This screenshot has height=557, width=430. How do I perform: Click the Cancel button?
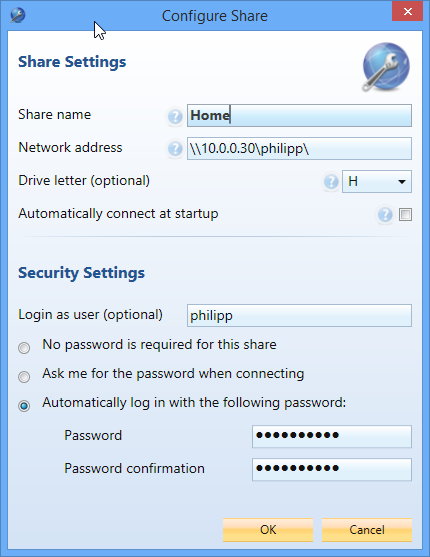[x=367, y=530]
